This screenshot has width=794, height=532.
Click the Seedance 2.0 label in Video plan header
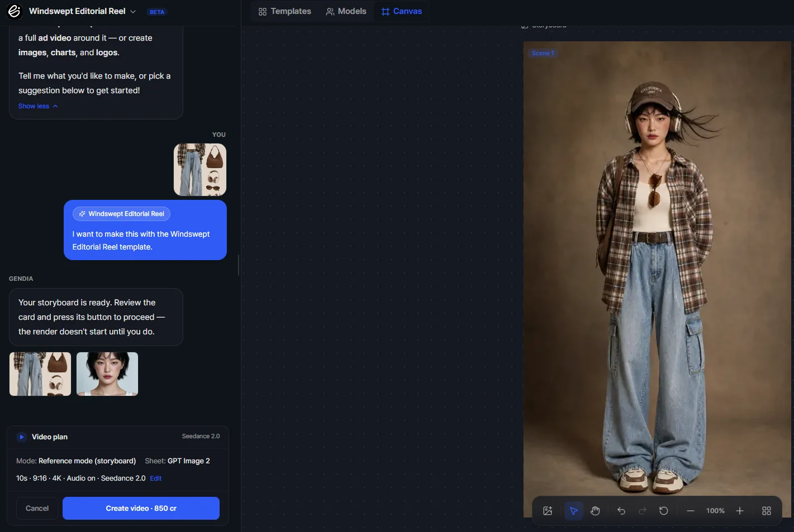tap(201, 437)
